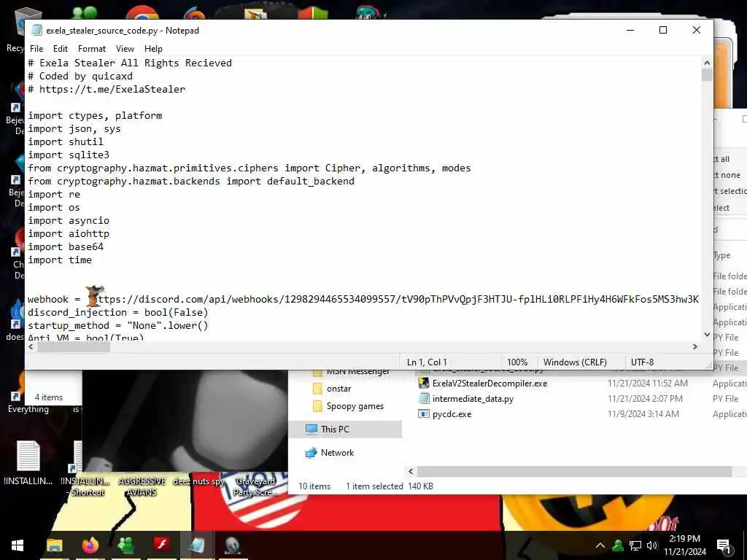Screen dimensions: 747x560
Task: Click the 'import aiohttp' code line
Action: (x=69, y=234)
